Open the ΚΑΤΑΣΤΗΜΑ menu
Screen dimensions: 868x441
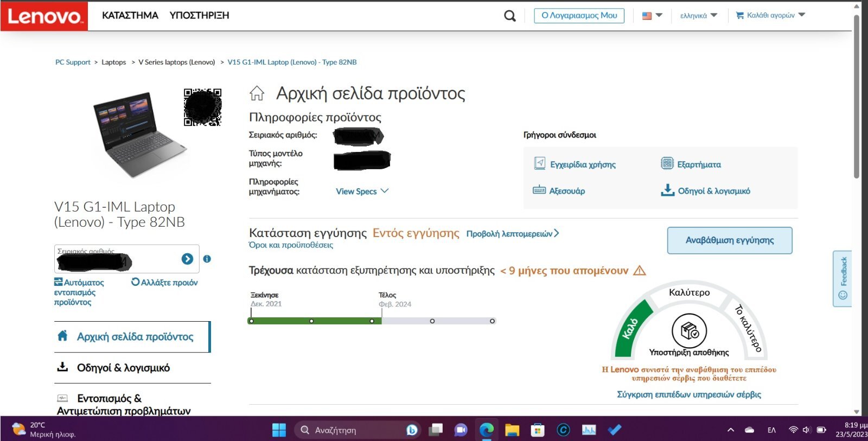[x=130, y=16]
